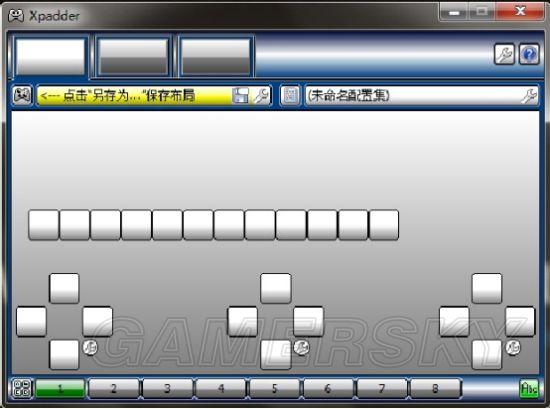Switch to set 5
550x409 pixels.
(x=274, y=388)
